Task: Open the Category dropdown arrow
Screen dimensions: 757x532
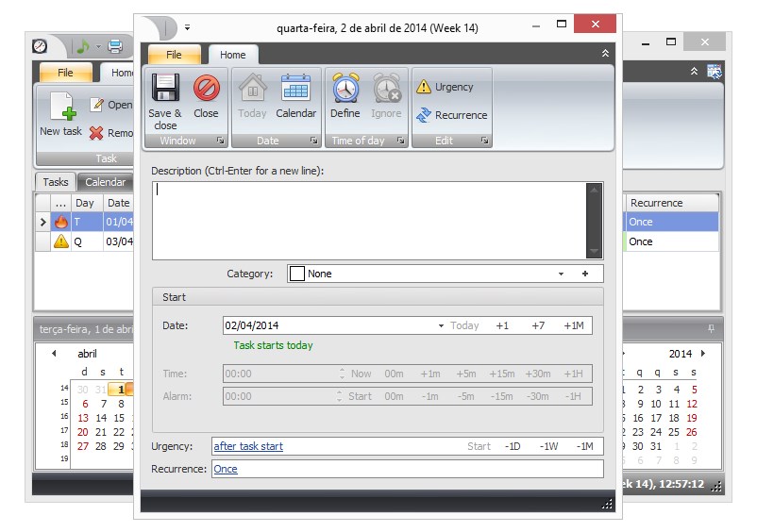Action: point(561,274)
